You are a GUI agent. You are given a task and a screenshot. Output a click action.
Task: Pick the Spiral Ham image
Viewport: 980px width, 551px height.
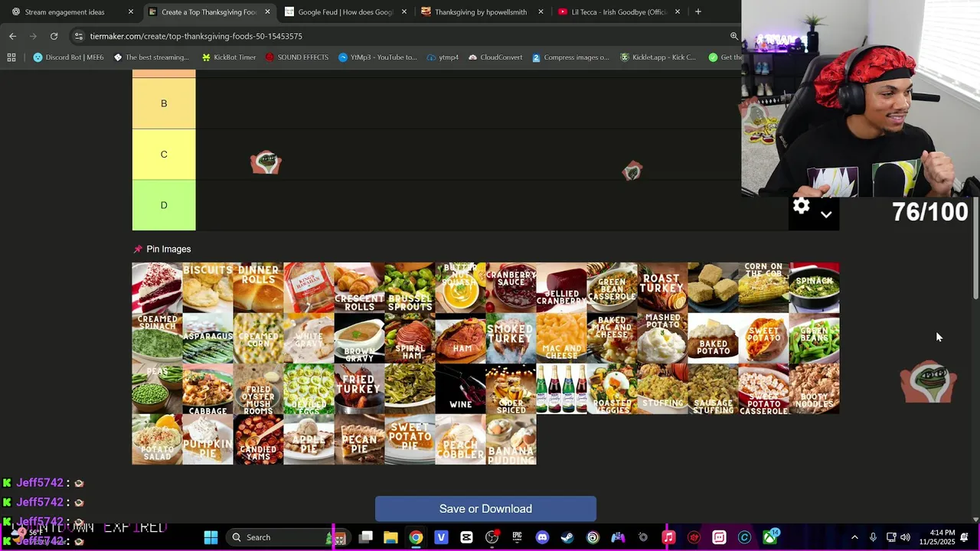coord(410,338)
